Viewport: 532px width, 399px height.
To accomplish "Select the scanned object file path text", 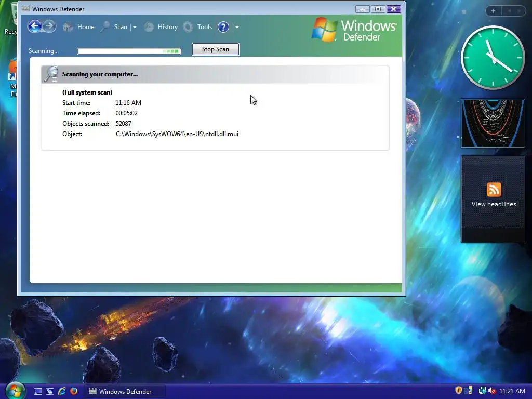I will click(x=177, y=134).
